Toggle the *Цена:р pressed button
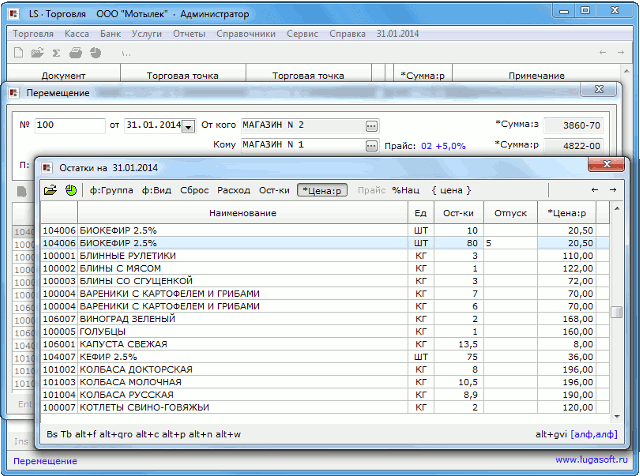The image size is (640, 476). coord(322,190)
